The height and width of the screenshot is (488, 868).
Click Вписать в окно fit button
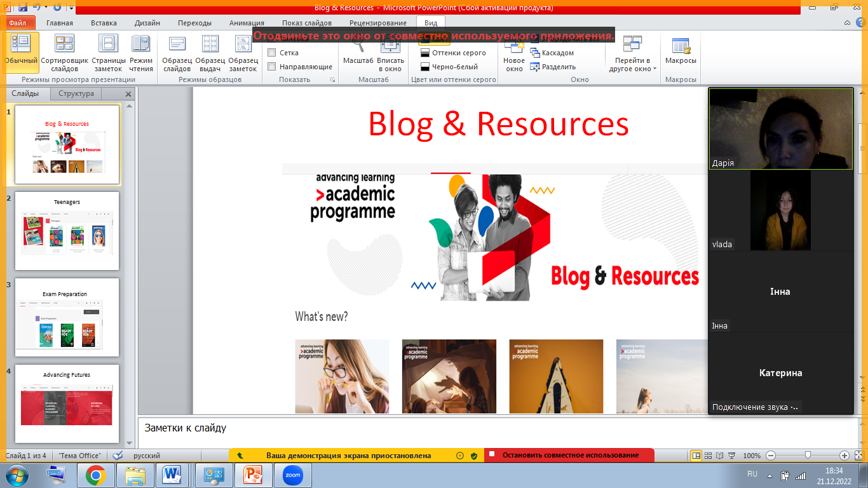[391, 53]
